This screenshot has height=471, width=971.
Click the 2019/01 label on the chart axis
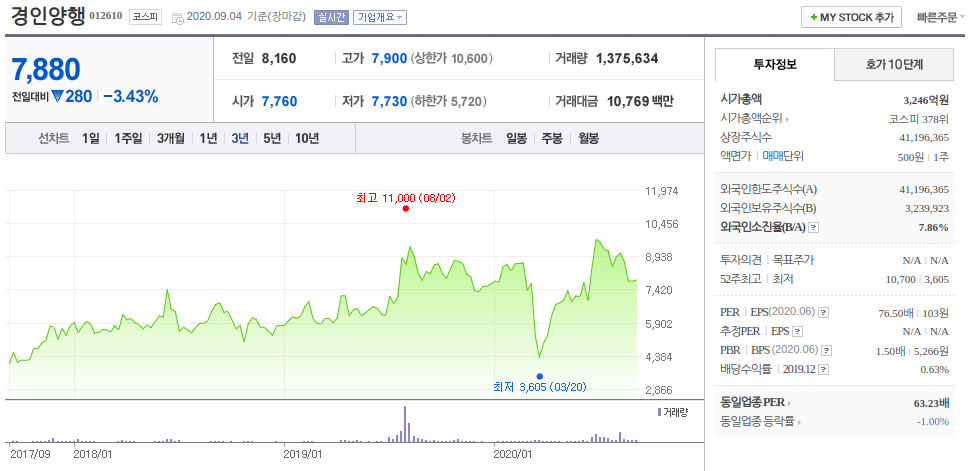(303, 454)
